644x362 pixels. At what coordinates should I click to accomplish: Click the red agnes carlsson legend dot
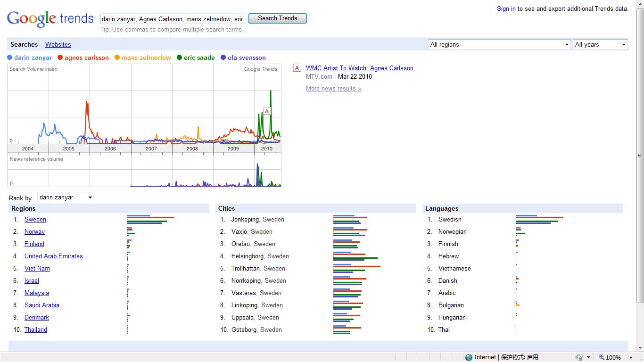60,58
